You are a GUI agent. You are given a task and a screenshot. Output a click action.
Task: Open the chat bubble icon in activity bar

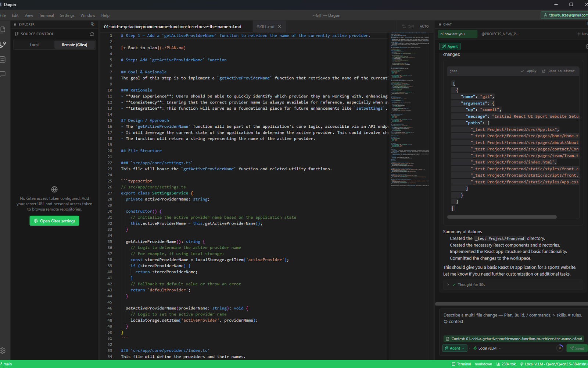coord(3,74)
